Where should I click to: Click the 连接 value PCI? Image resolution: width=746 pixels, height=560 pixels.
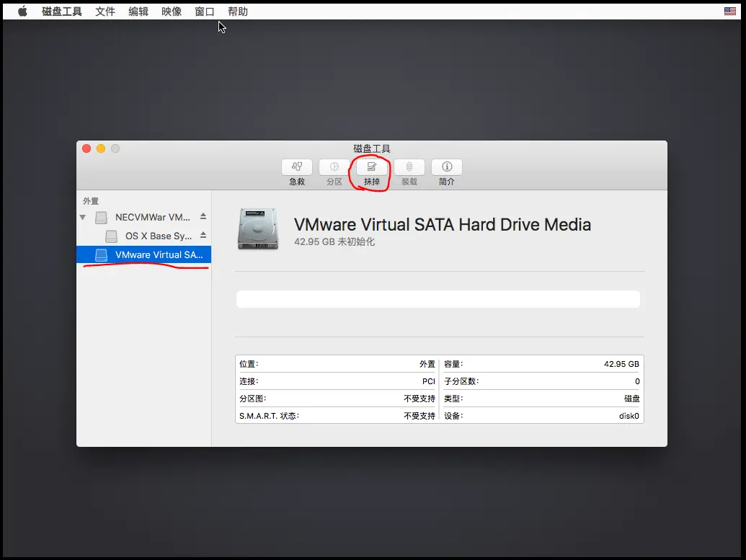tap(429, 381)
